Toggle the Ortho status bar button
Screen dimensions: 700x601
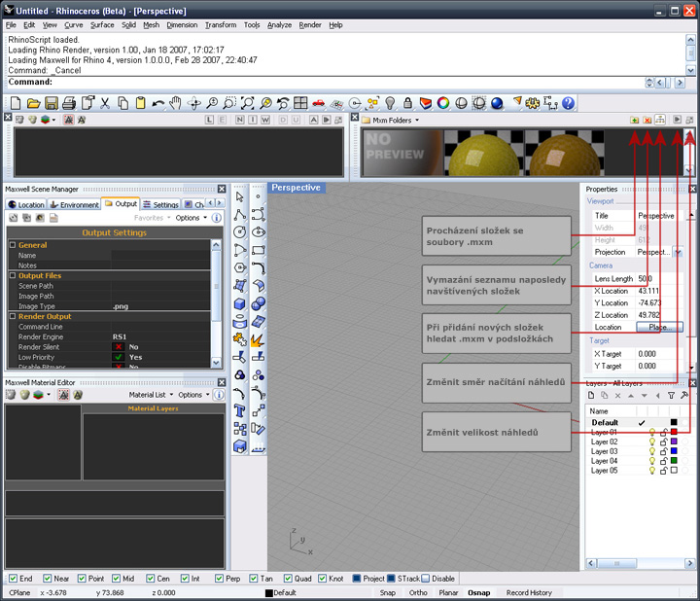point(418,592)
